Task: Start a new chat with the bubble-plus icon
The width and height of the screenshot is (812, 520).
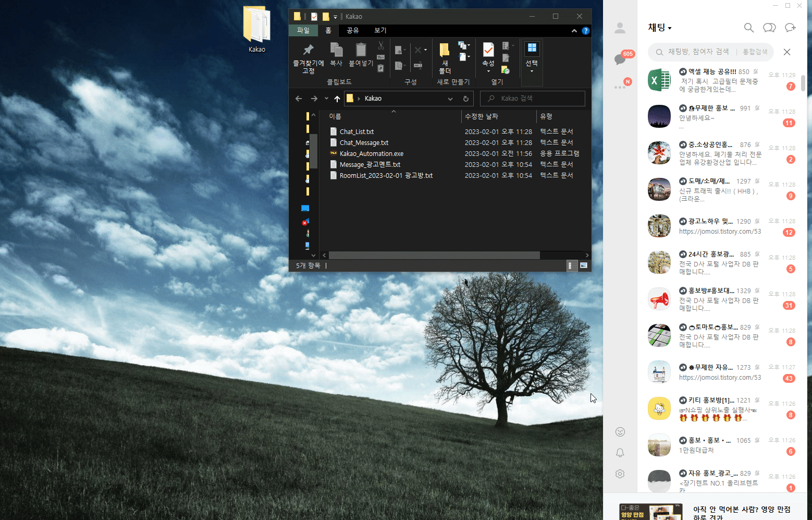Action: coord(790,28)
